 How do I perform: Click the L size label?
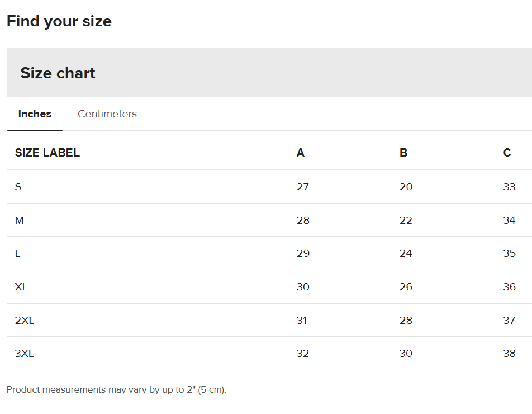17,253
